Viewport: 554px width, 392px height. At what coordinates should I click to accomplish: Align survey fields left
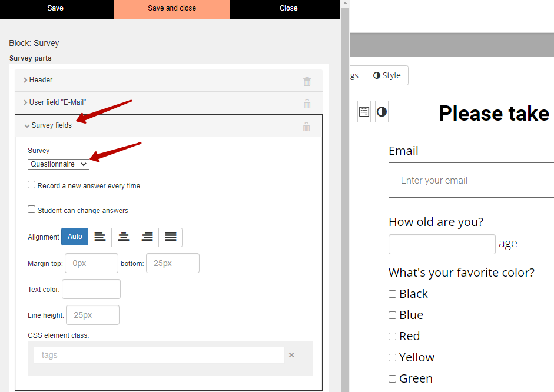99,237
